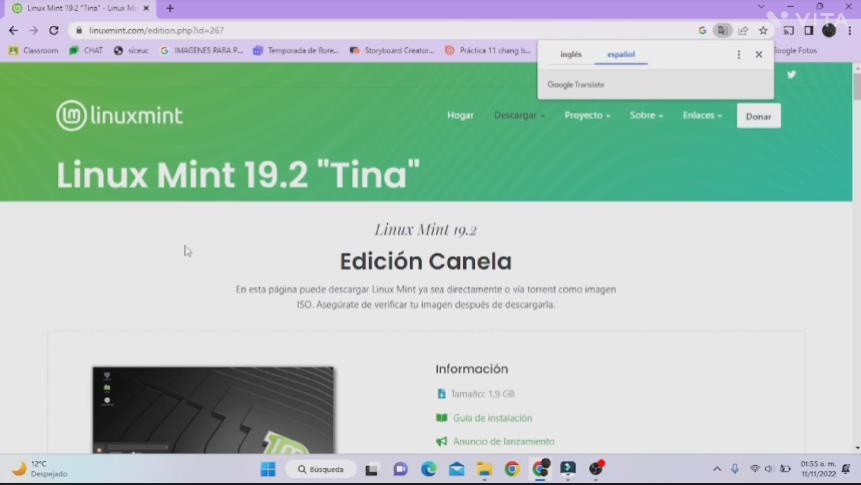Open the tab search chevron
The height and width of the screenshot is (485, 861).
761,7
